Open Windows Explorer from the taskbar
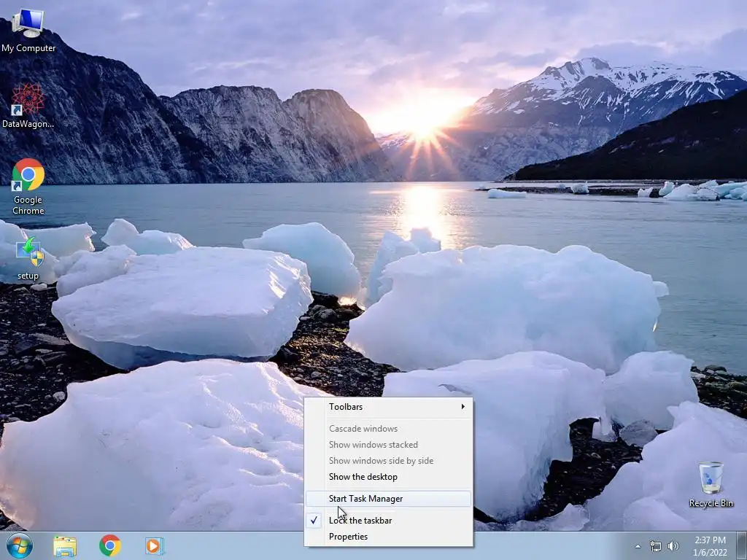This screenshot has width=747, height=560. (x=65, y=546)
